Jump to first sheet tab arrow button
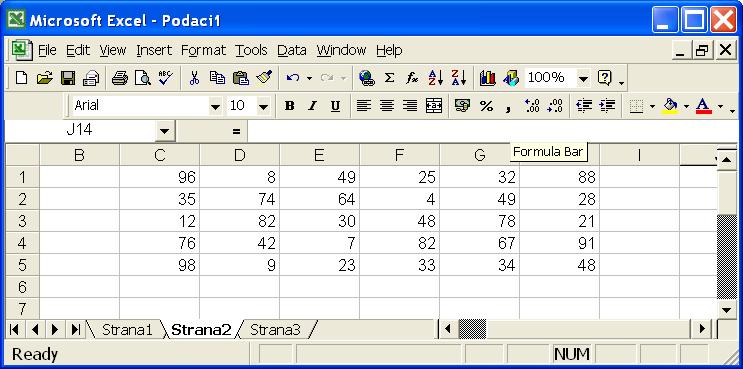Viewport: 743px width, 369px height. pyautogui.click(x=14, y=329)
